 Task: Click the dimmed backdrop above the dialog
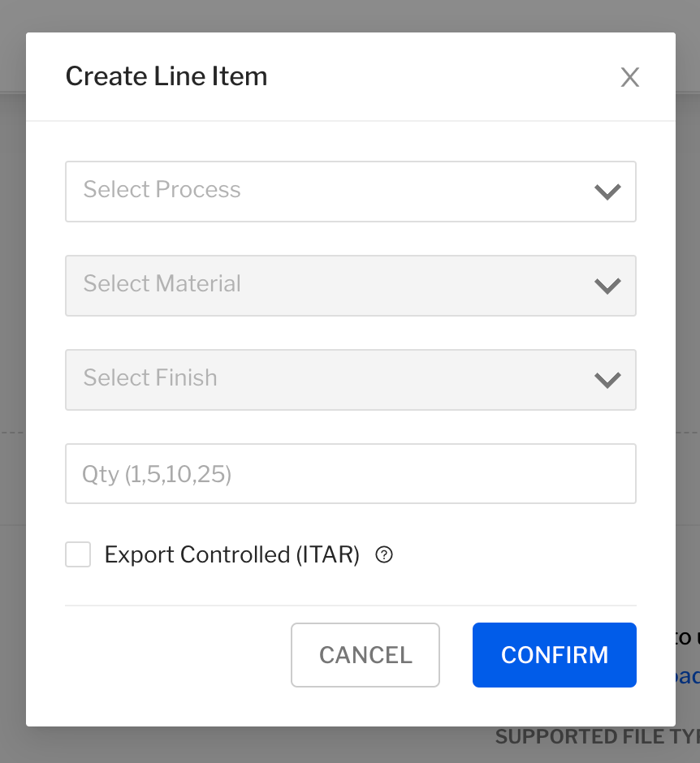click(x=349, y=15)
